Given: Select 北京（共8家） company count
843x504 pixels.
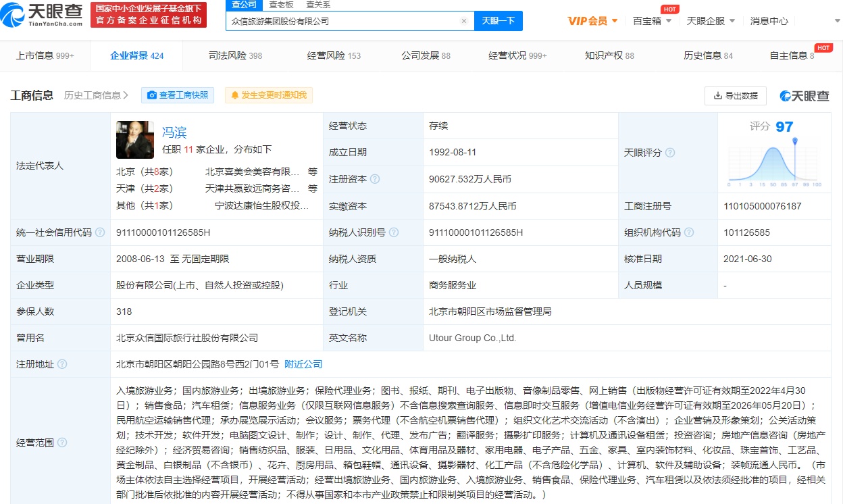Looking at the screenshot, I should pyautogui.click(x=145, y=172).
